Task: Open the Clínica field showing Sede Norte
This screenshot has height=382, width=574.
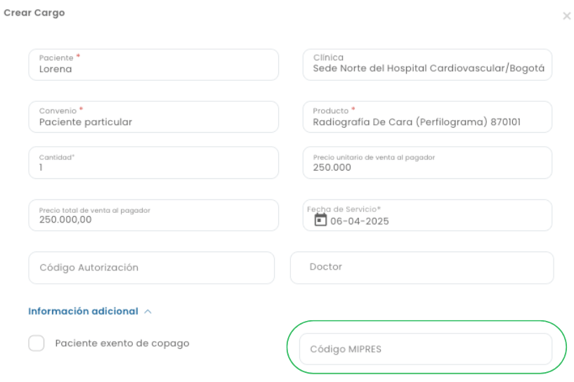Action: click(427, 65)
